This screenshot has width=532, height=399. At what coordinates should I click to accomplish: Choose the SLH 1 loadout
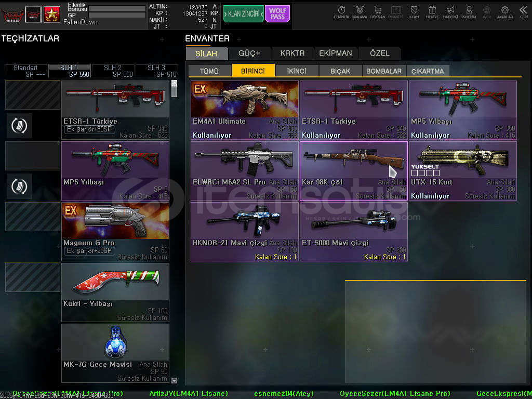[x=70, y=71]
